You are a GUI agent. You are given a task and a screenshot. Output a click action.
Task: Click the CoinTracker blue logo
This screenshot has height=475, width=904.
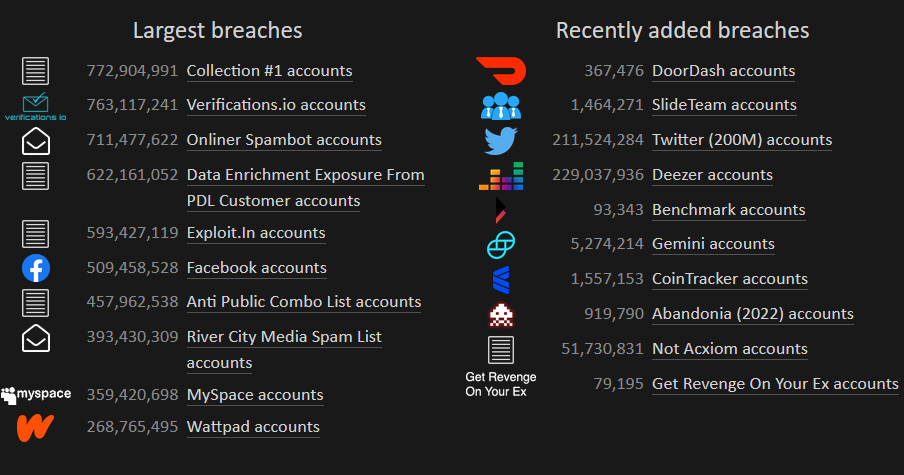pyautogui.click(x=500, y=280)
